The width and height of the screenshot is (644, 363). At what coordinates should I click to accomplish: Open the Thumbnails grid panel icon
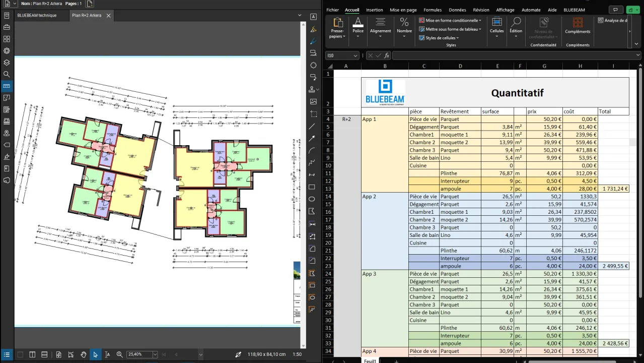(x=7, y=39)
